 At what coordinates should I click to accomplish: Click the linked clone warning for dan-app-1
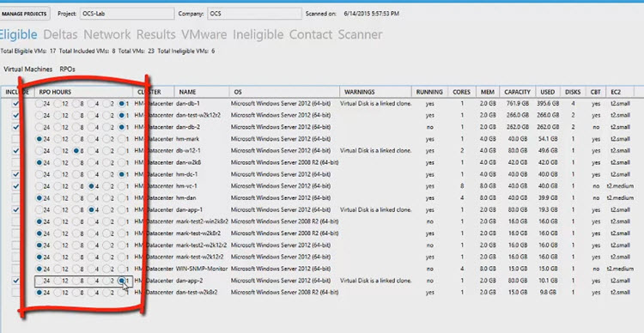[376, 209]
